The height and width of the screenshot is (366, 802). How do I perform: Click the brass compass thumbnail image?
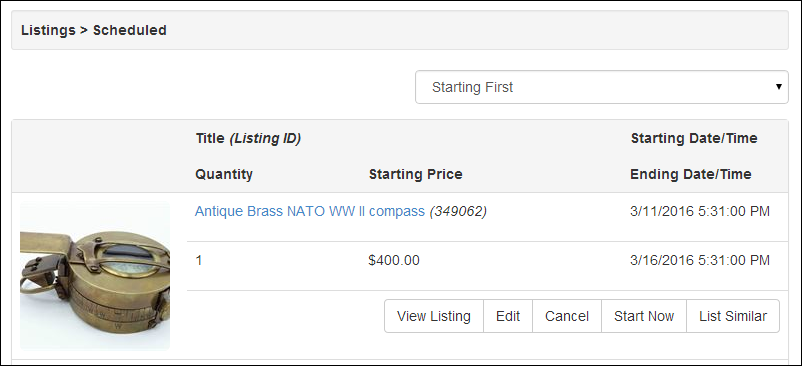[95, 276]
